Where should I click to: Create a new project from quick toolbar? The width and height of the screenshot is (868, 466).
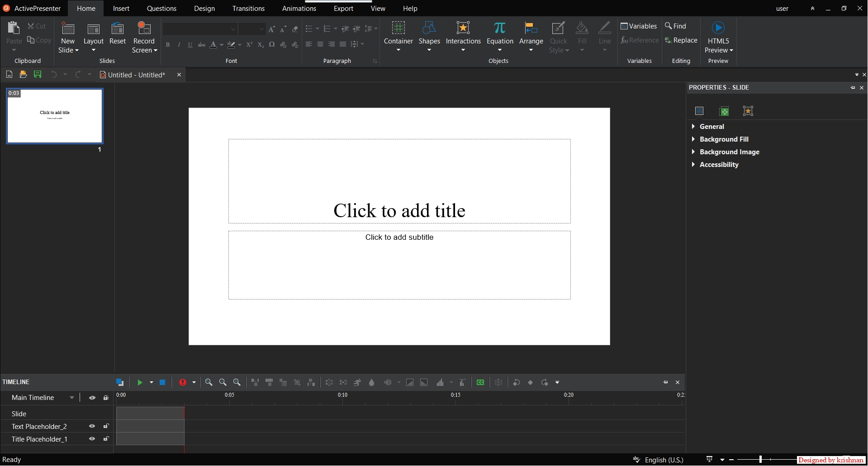pyautogui.click(x=9, y=75)
